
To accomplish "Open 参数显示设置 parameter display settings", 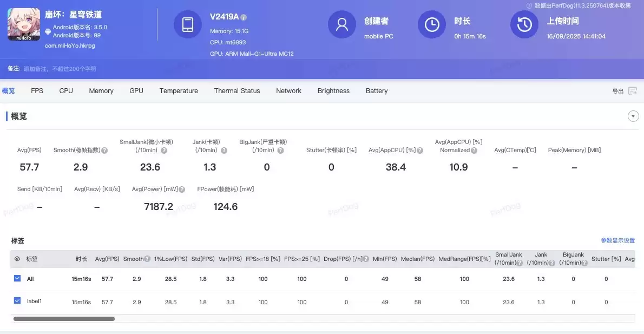I will pos(619,240).
